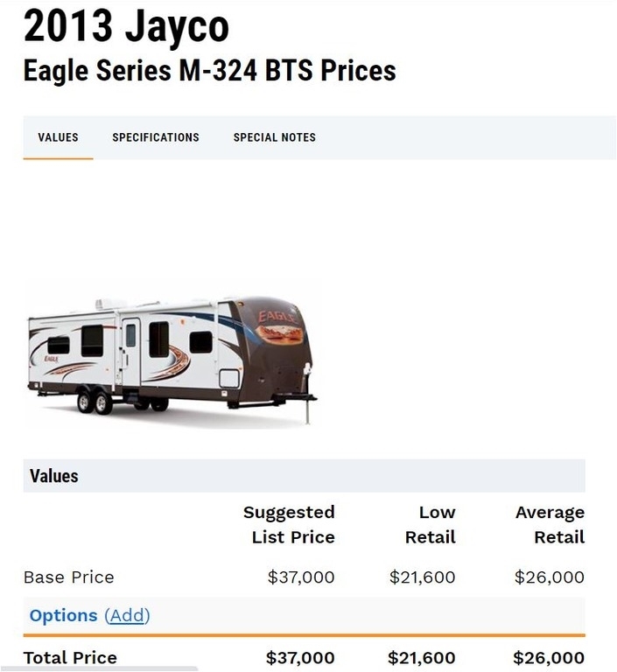
Task: Click the Eagle Series M-324 BTS Prices heading
Action: point(209,71)
